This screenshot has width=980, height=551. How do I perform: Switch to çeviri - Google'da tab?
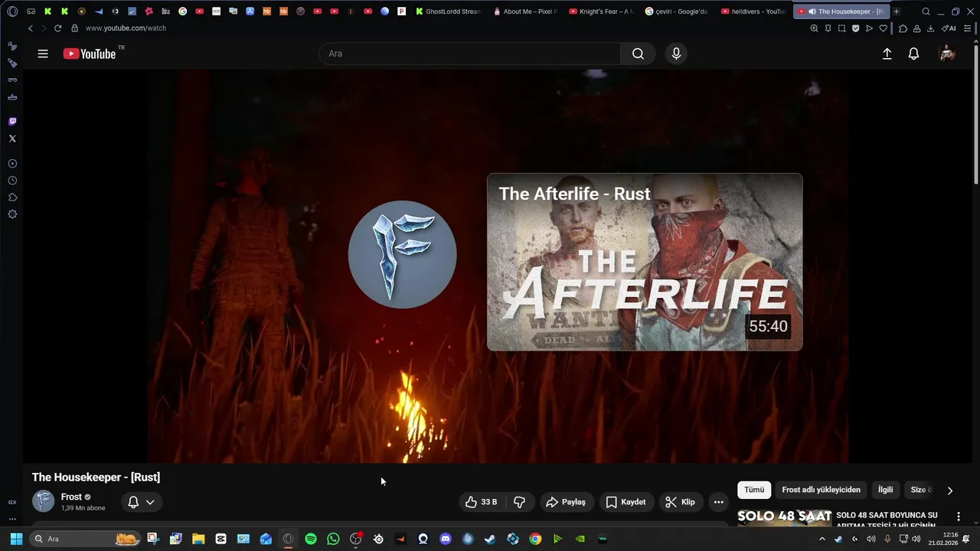coord(677,11)
